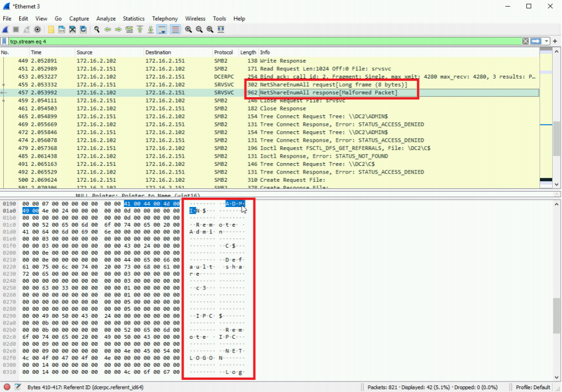The width and height of the screenshot is (562, 392).
Task: Toggle packet list colorization
Action: coord(175,30)
